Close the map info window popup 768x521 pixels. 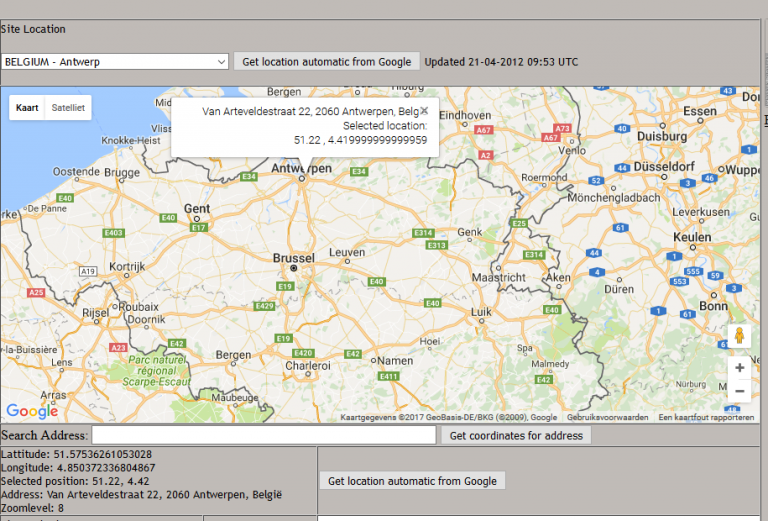click(424, 111)
